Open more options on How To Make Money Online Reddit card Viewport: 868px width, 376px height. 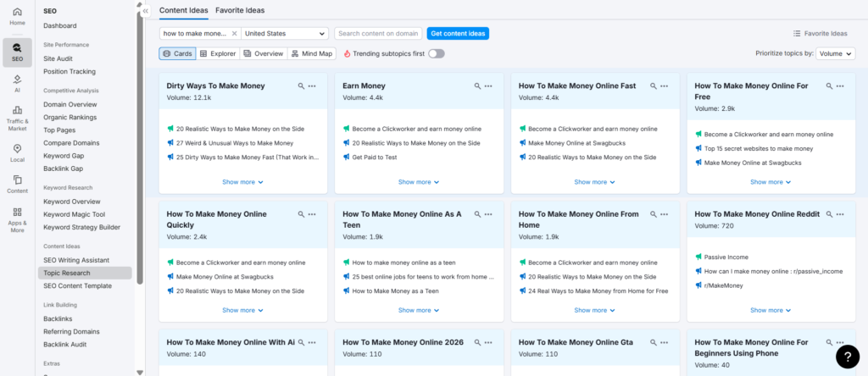click(x=840, y=214)
